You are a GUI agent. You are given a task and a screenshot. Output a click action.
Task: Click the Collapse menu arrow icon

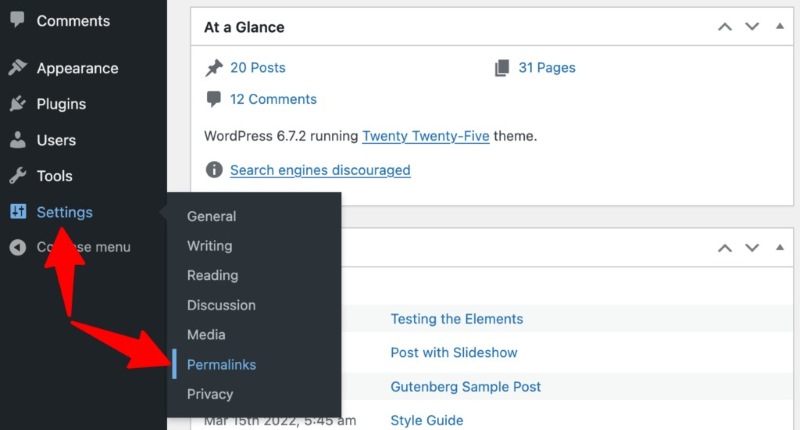(17, 247)
